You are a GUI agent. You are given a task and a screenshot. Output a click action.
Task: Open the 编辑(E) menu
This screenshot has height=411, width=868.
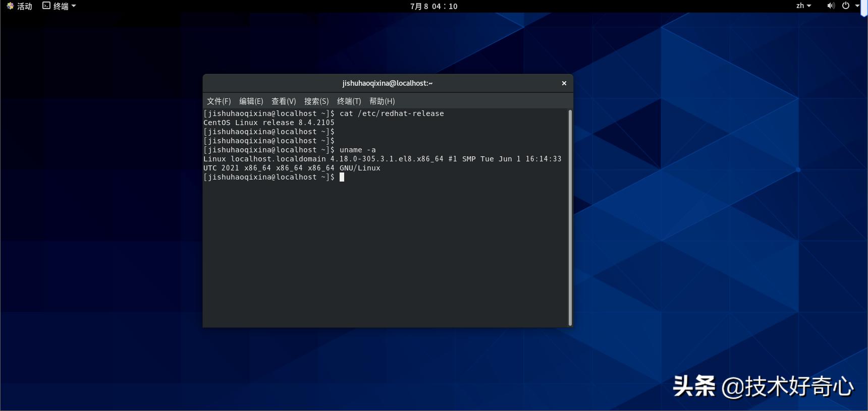click(x=251, y=101)
